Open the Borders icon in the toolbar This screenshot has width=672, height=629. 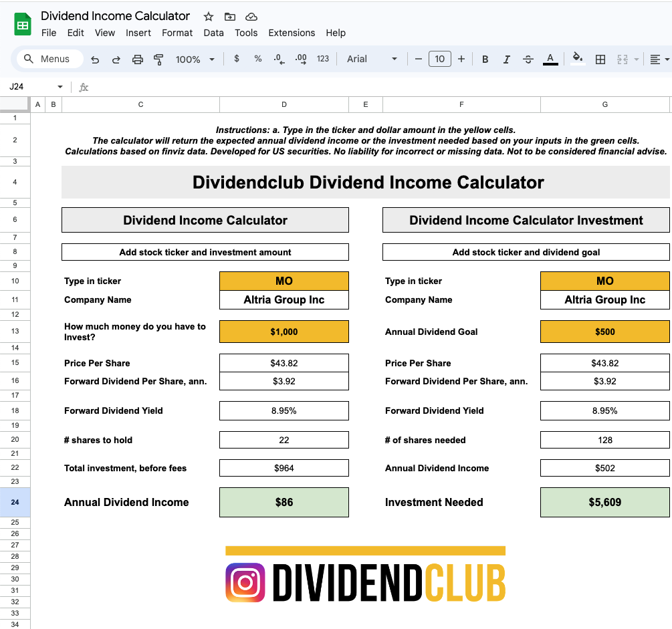[x=600, y=59]
